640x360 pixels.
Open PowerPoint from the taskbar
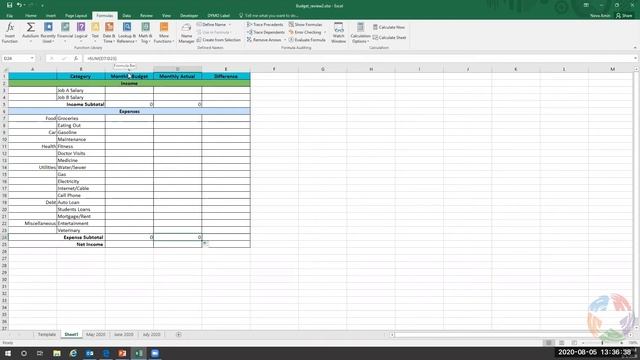click(x=122, y=353)
